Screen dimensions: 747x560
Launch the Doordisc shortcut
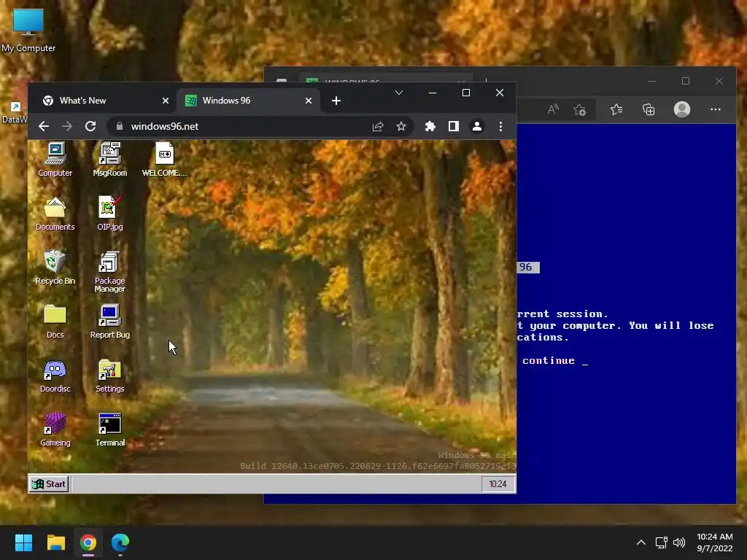[x=55, y=376]
